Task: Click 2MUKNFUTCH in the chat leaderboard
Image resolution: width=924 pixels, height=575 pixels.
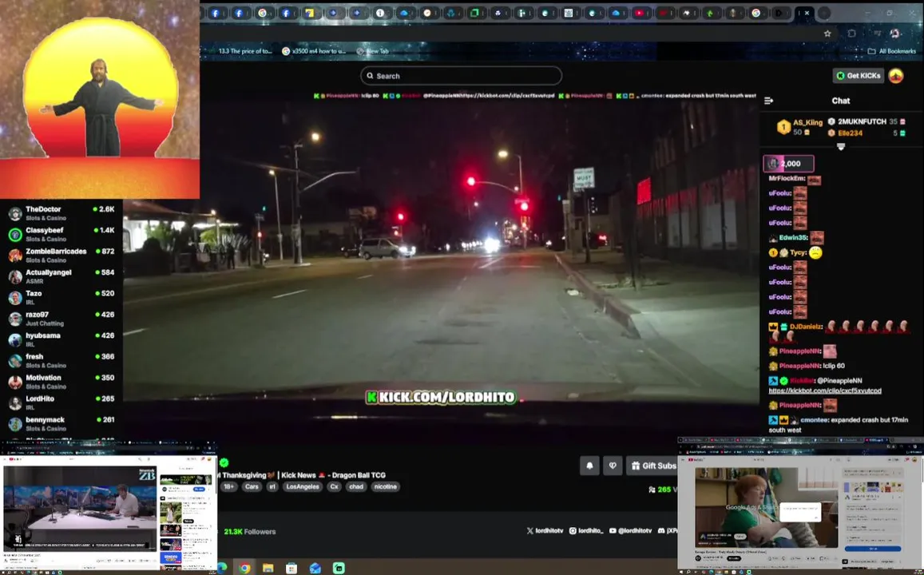Action: pyautogui.click(x=862, y=121)
